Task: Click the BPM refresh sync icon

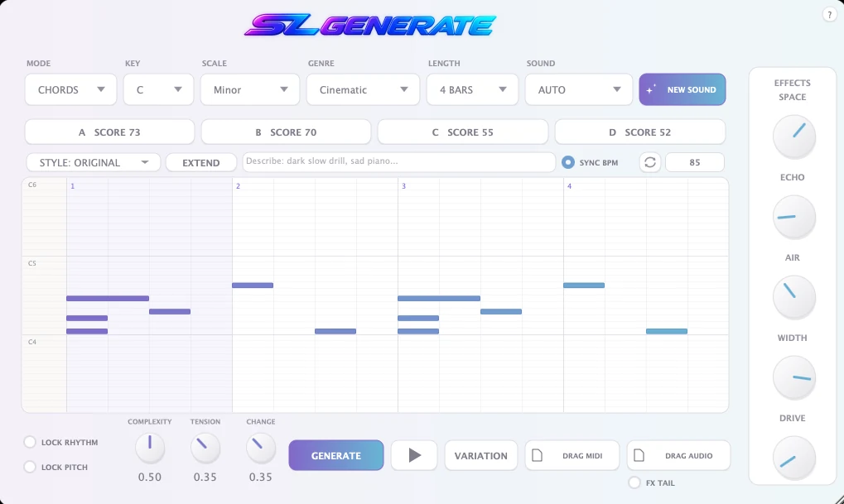Action: click(649, 162)
